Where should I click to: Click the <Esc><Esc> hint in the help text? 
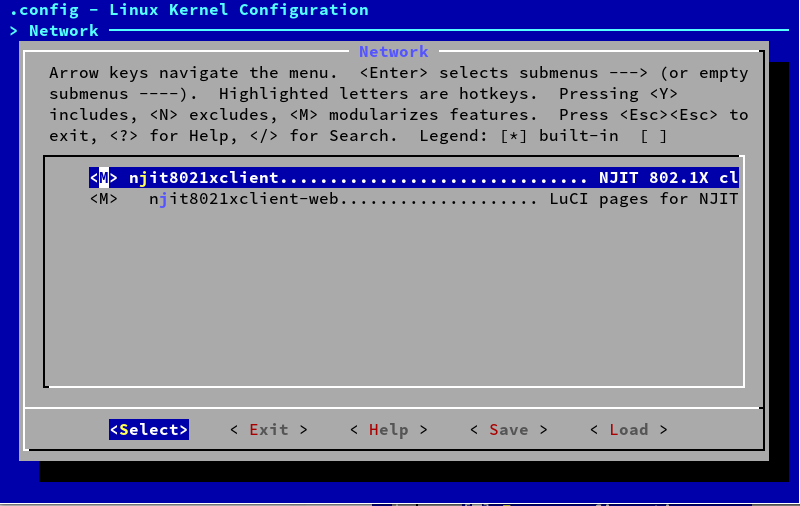click(x=668, y=115)
